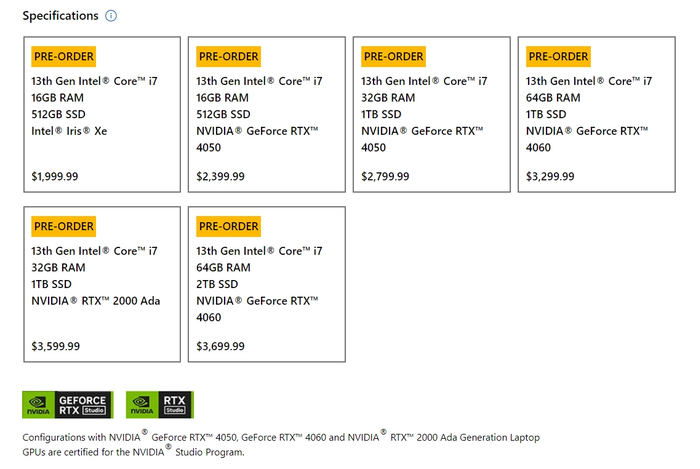Click the NVIDIA Studio Program certification footnote
700x469 pixels.
coord(280,444)
